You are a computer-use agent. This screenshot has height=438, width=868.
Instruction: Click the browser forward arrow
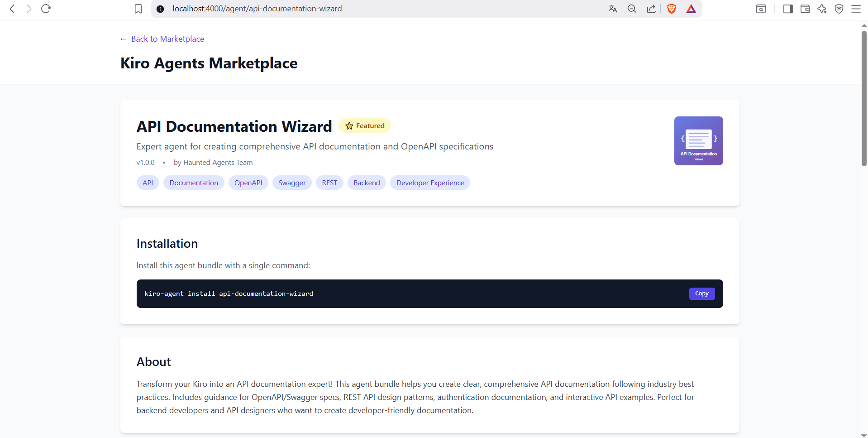coord(29,9)
